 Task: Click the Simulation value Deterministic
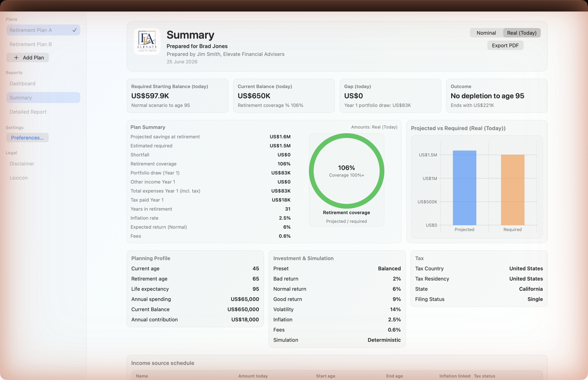coord(384,340)
